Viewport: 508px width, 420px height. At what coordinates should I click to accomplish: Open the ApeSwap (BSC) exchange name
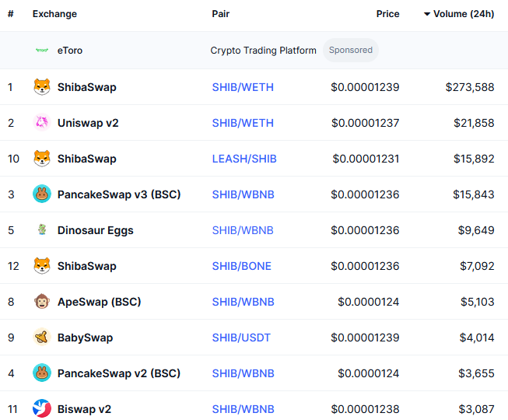[x=99, y=302]
